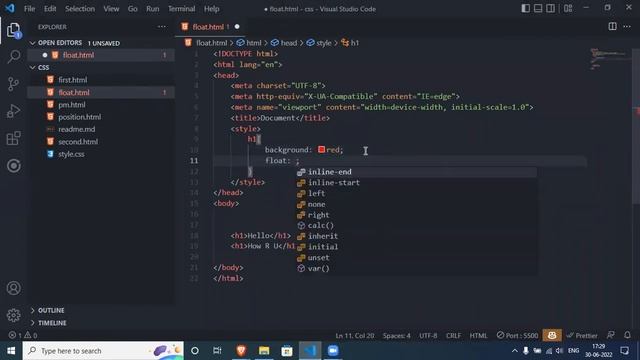Open the Search view in the activity bar
The height and width of the screenshot is (360, 640).
coord(13,57)
